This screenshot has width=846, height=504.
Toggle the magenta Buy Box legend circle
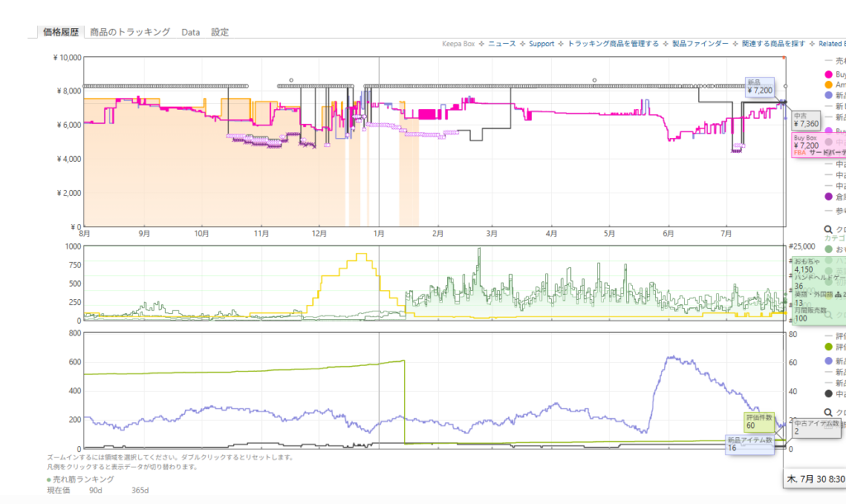(x=828, y=74)
